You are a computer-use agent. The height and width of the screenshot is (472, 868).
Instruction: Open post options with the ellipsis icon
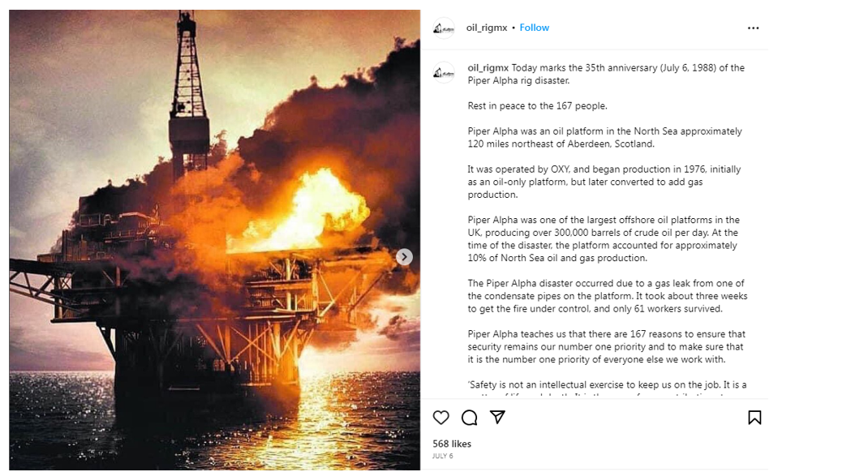point(753,28)
